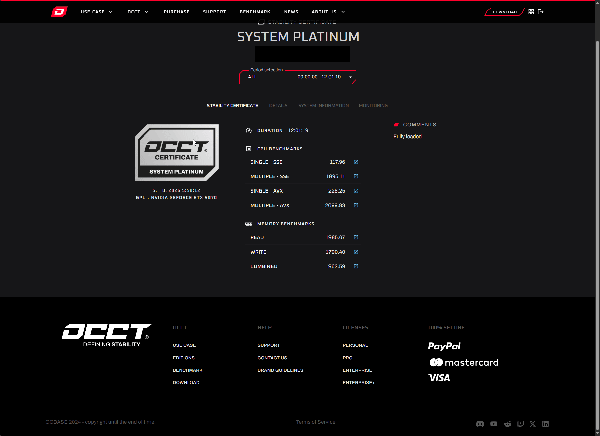Open the footer Support link

[x=268, y=345]
